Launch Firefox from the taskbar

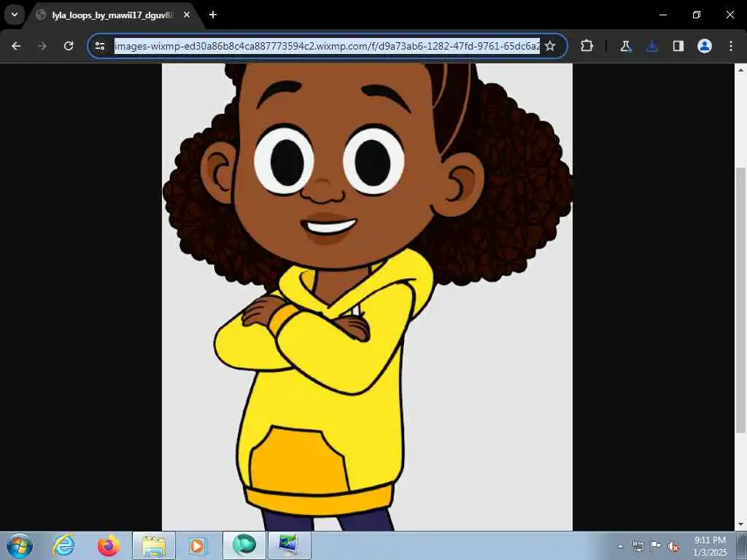(x=108, y=545)
